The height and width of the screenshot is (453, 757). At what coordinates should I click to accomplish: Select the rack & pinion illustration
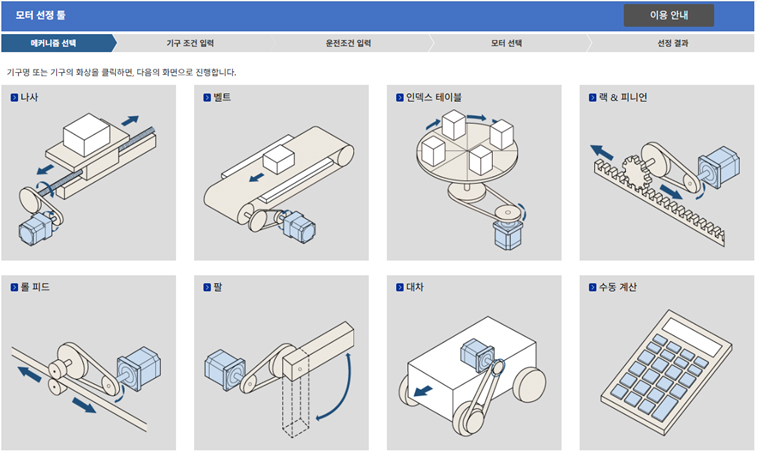665,193
